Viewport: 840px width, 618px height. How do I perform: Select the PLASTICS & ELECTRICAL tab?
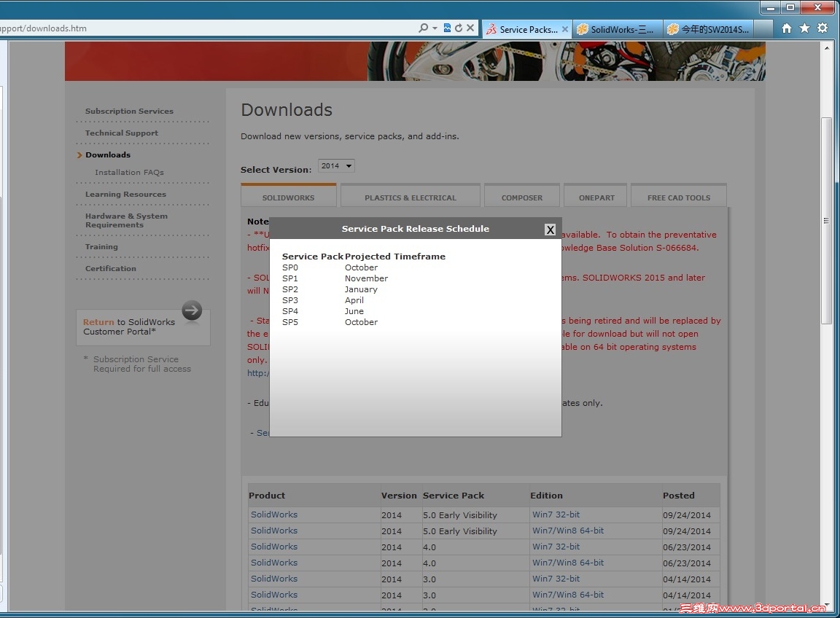tap(411, 197)
